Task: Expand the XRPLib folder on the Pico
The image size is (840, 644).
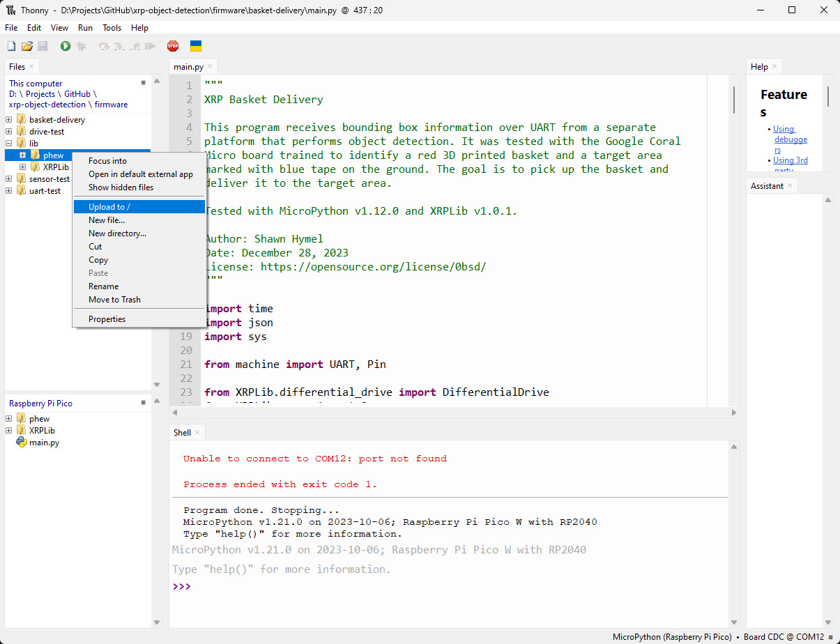Action: click(9, 431)
